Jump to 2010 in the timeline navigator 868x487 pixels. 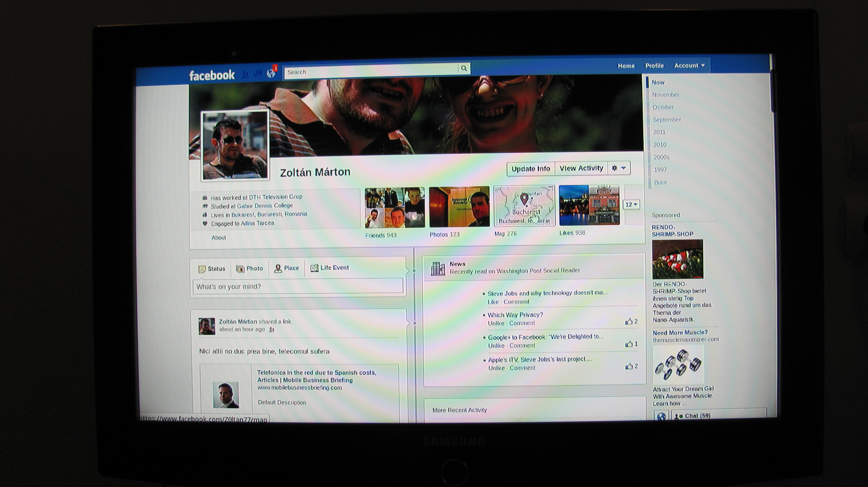tap(659, 145)
